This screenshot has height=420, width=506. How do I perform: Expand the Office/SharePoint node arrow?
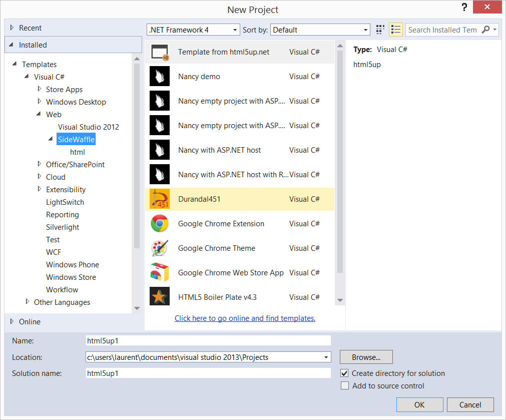click(40, 164)
